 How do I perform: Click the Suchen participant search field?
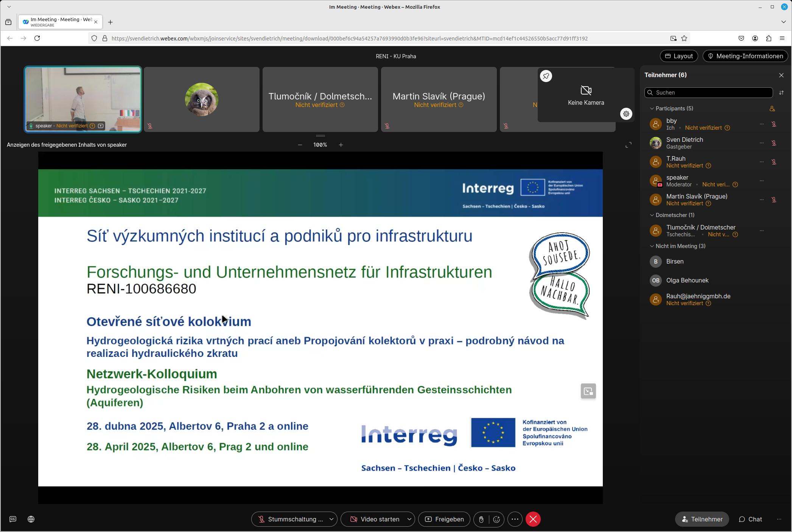(x=709, y=93)
